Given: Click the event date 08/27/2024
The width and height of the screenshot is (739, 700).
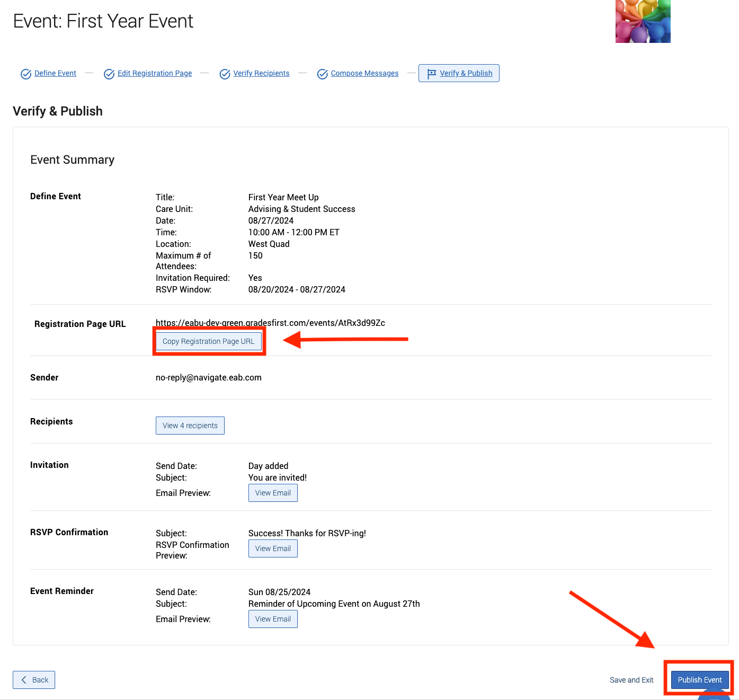Looking at the screenshot, I should tap(271, 220).
